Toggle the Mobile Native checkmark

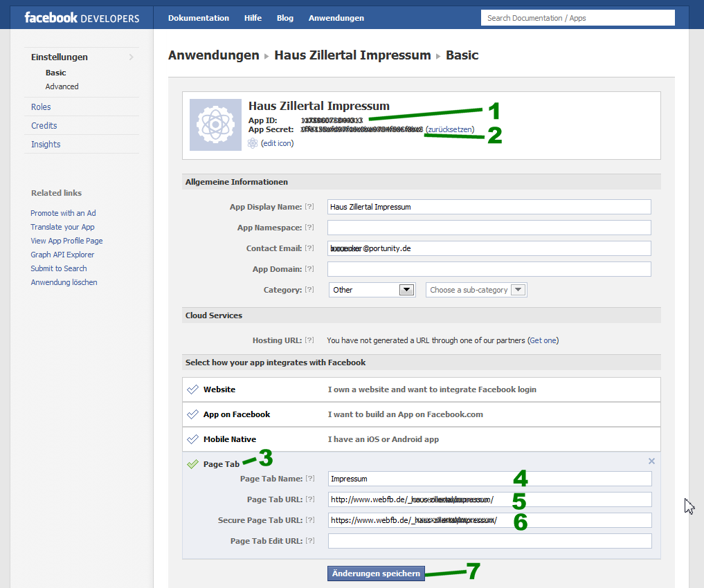193,439
